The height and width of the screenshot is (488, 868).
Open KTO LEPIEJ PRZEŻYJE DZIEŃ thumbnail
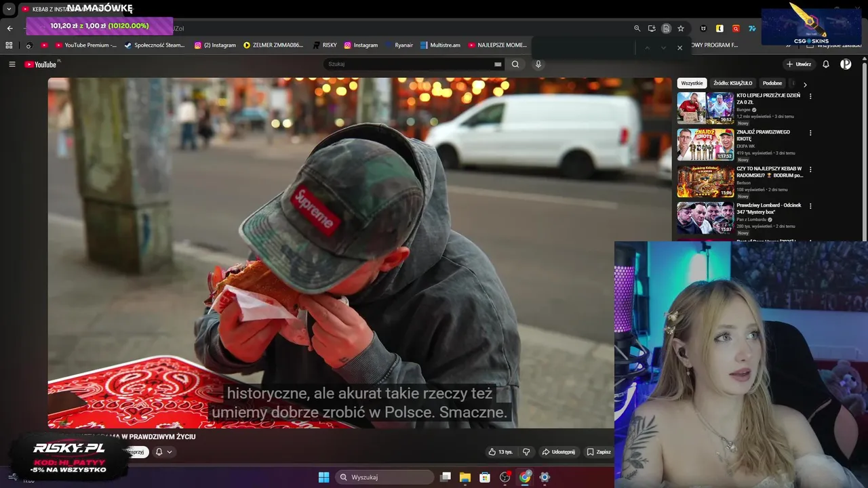tap(705, 108)
